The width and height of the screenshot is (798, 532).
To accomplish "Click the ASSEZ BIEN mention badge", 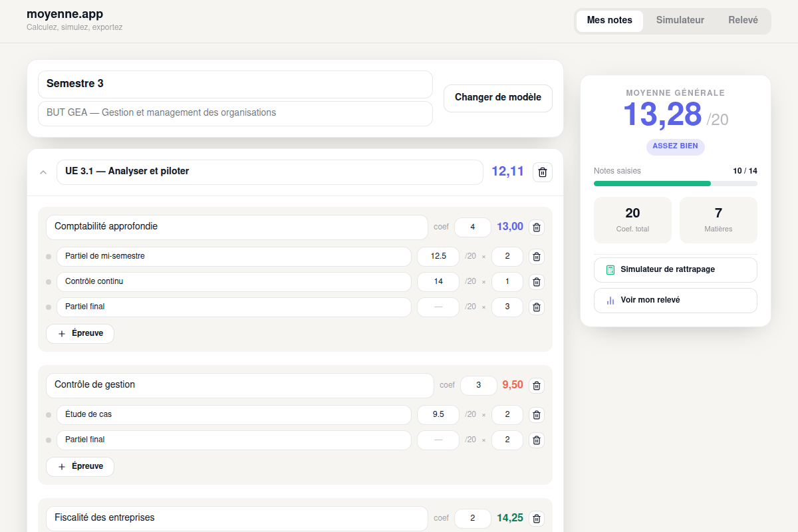I will tap(676, 147).
